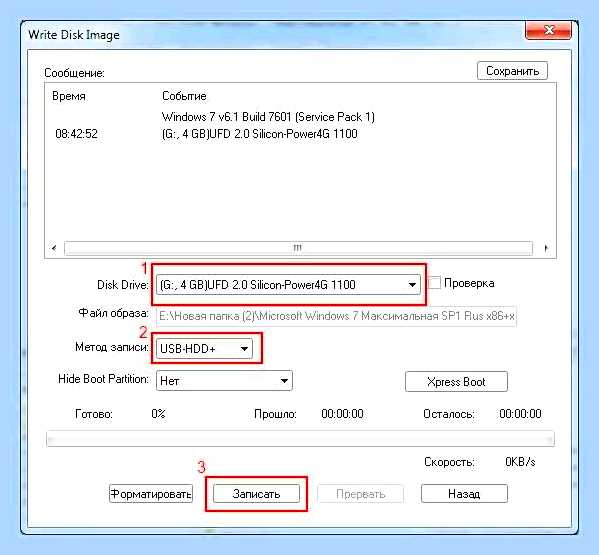Viewport: 599px width, 555px height.
Task: Click the Xpress Boot button
Action: [x=456, y=382]
